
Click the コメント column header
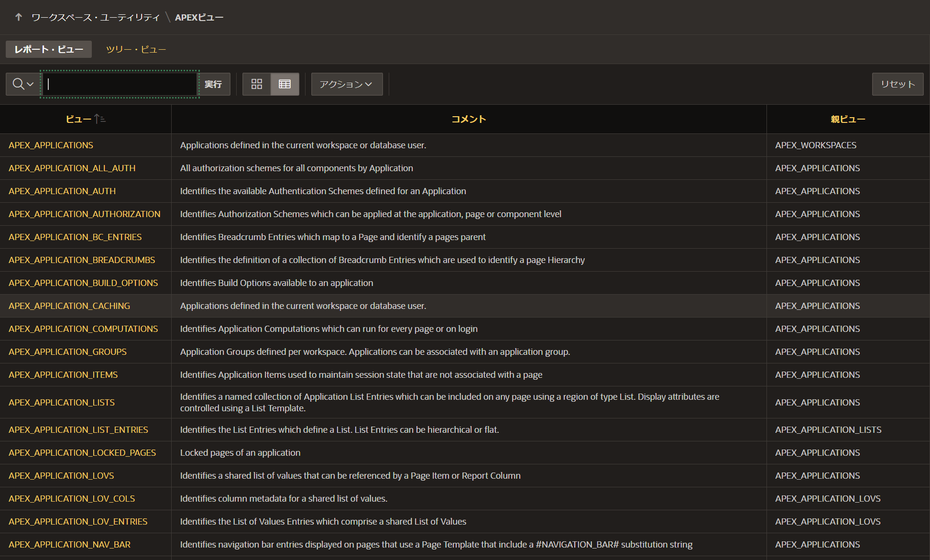pos(469,119)
